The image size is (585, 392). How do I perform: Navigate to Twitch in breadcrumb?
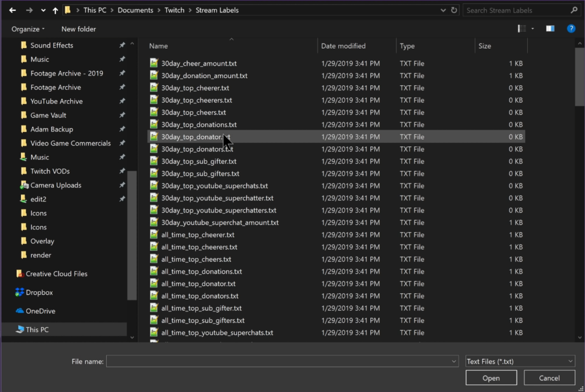(175, 10)
